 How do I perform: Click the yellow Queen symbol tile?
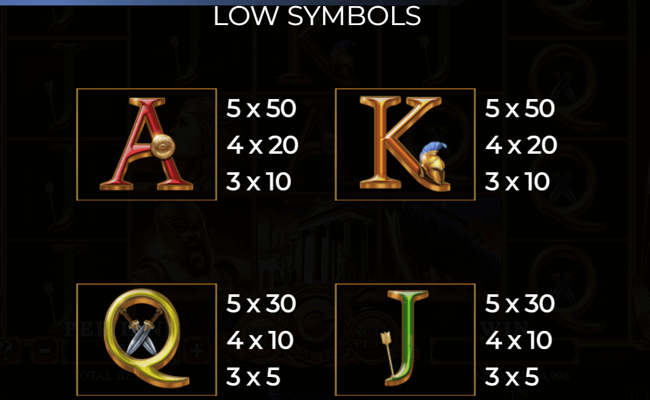(x=147, y=339)
